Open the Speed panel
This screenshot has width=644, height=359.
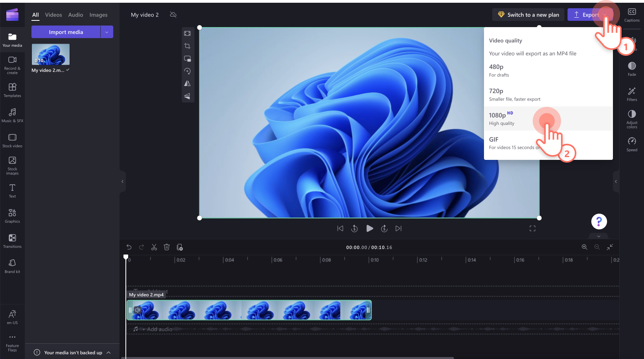[632, 144]
